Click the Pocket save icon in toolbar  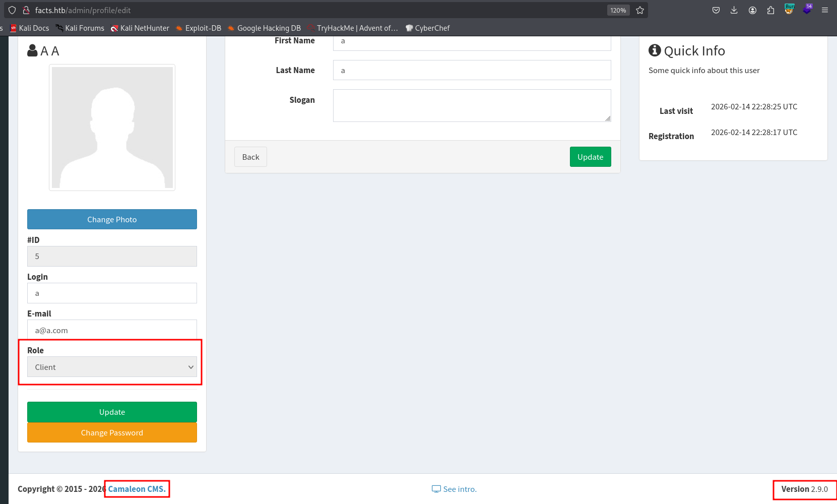pyautogui.click(x=716, y=10)
